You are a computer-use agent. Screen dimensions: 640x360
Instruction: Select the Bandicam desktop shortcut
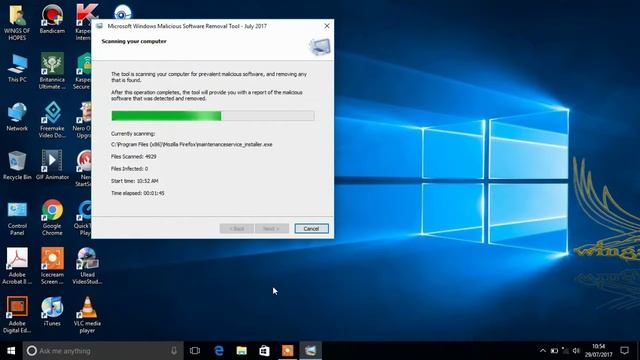tap(52, 19)
